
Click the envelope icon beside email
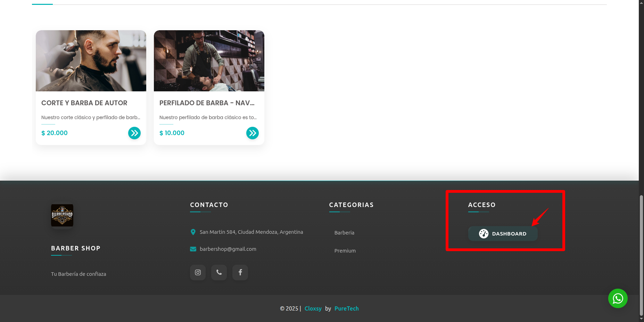click(x=193, y=249)
